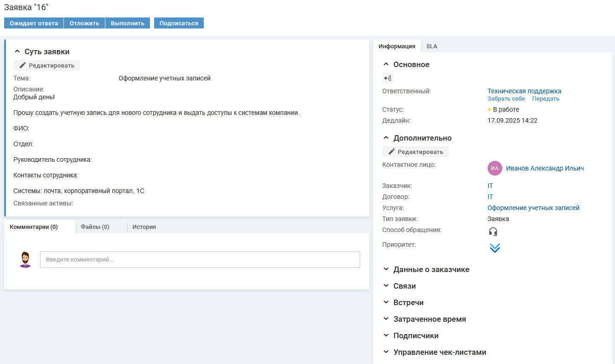Viewport: 615px width, 364px height.
Task: Click the double-chevron priority icon
Action: (494, 248)
